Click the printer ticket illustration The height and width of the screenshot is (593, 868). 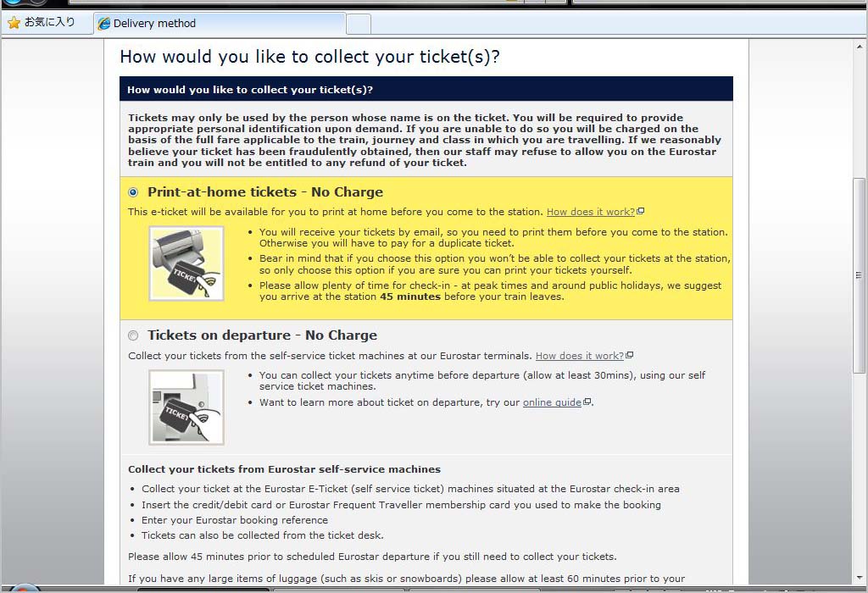coord(186,263)
